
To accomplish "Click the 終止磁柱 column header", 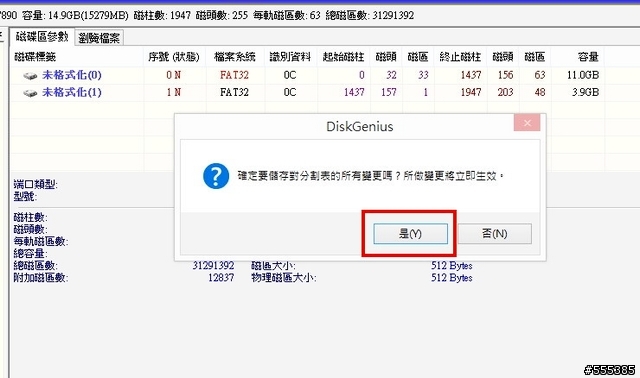I will pyautogui.click(x=460, y=57).
